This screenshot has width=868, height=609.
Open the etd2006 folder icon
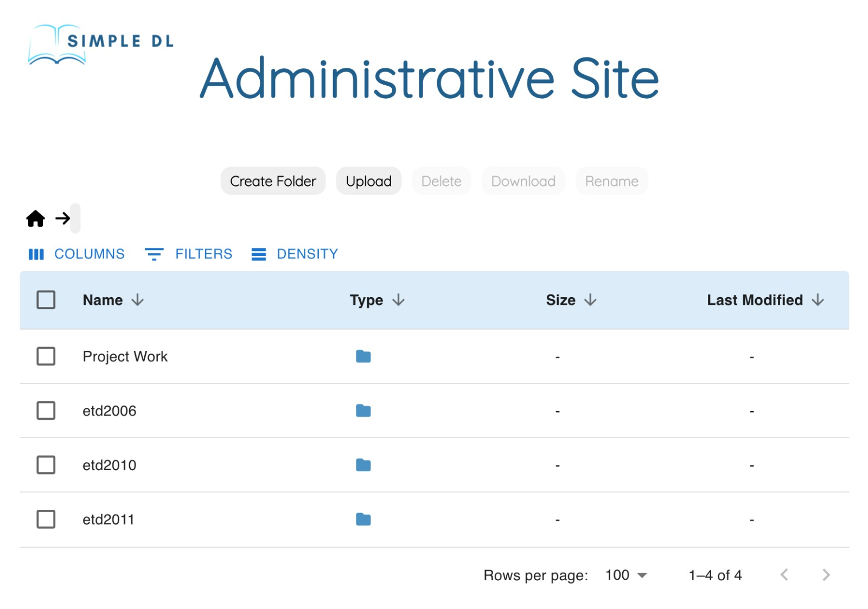(363, 411)
